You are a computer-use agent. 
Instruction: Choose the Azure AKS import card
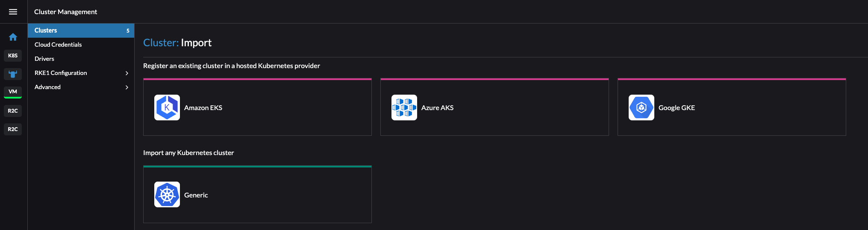494,107
